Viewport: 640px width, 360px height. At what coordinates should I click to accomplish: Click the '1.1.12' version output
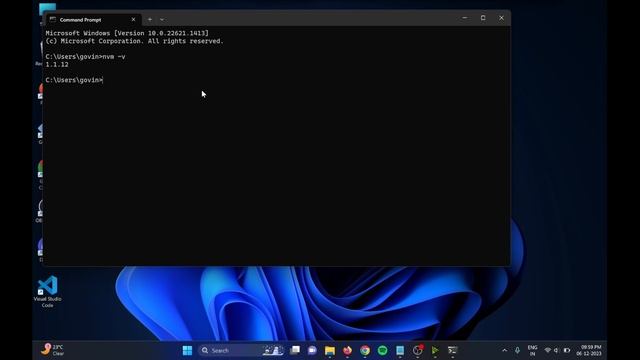(57, 64)
